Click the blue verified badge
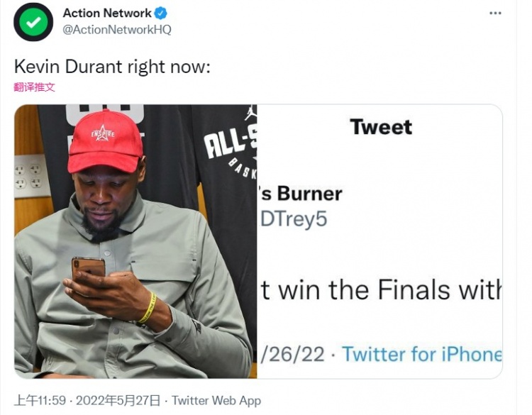Viewport: 532px width, 415px height. 161,13
